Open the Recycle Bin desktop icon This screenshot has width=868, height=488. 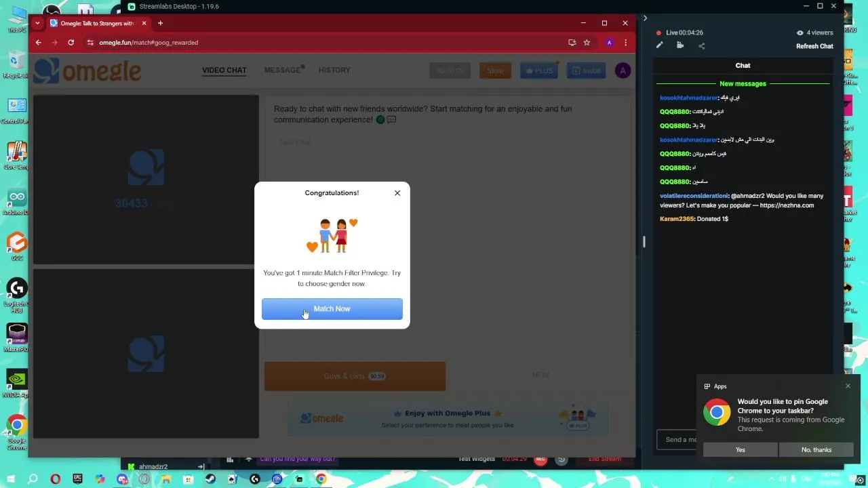click(15, 66)
